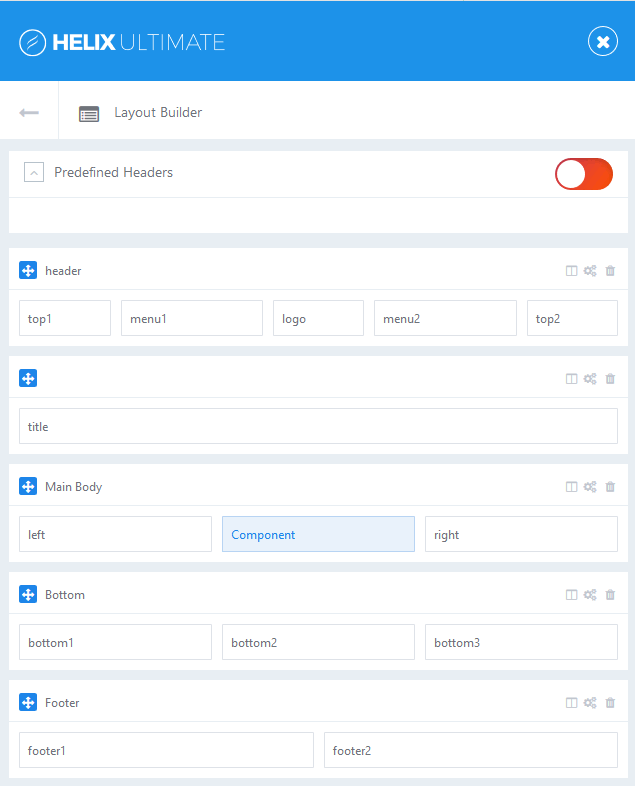This screenshot has height=786, width=635.
Task: Open settings gears for header row
Action: tap(590, 271)
